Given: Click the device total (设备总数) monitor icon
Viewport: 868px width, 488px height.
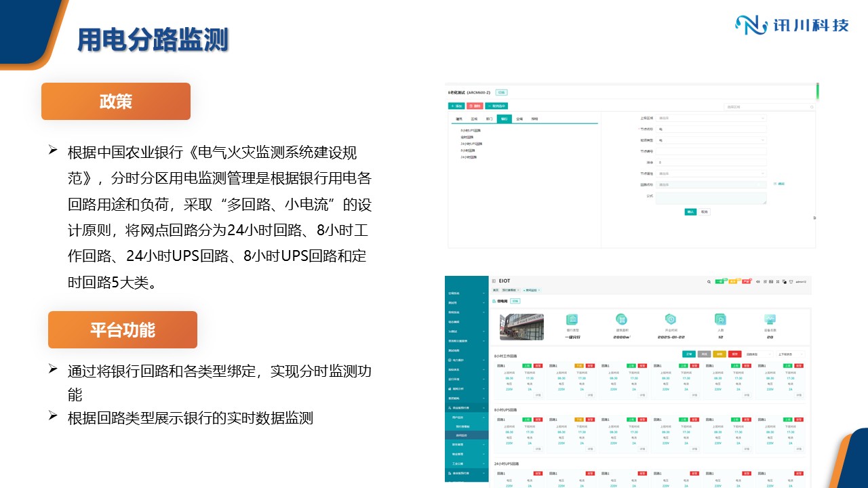Looking at the screenshot, I should point(770,319).
